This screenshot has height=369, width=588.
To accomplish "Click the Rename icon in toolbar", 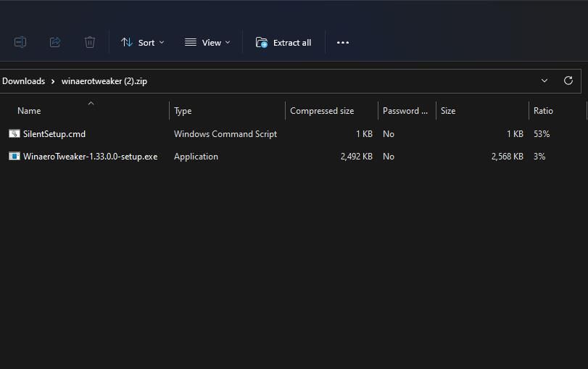I will tap(20, 43).
